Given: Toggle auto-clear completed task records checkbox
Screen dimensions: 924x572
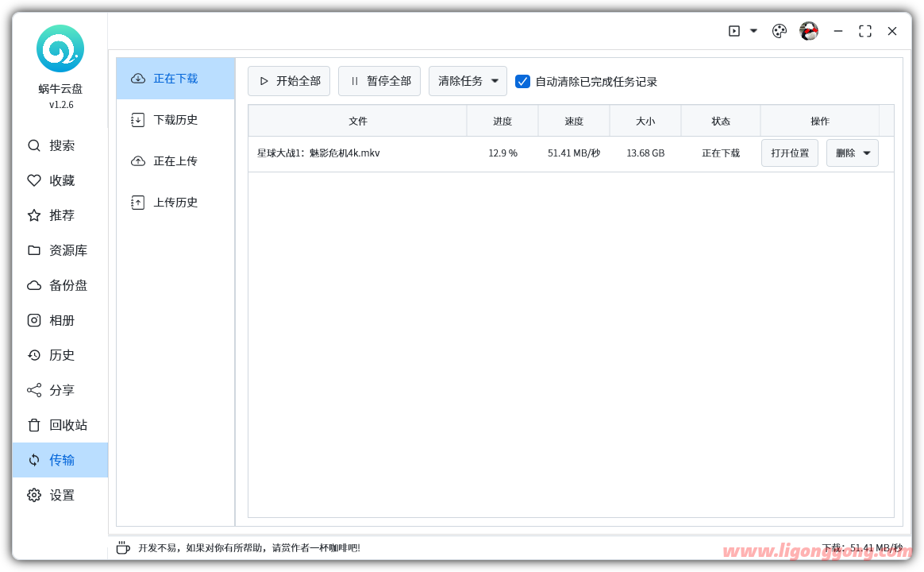Looking at the screenshot, I should point(522,81).
